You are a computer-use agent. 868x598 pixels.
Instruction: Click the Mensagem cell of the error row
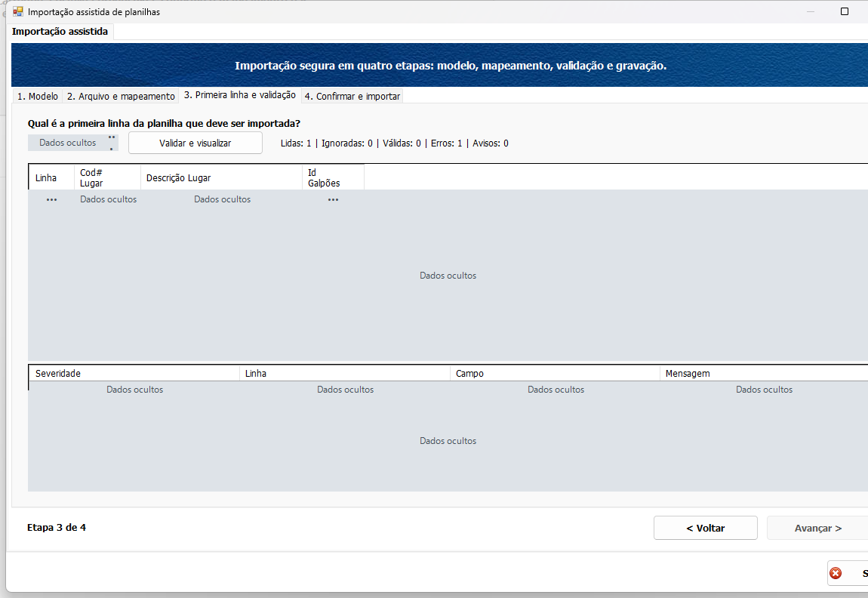click(x=765, y=390)
